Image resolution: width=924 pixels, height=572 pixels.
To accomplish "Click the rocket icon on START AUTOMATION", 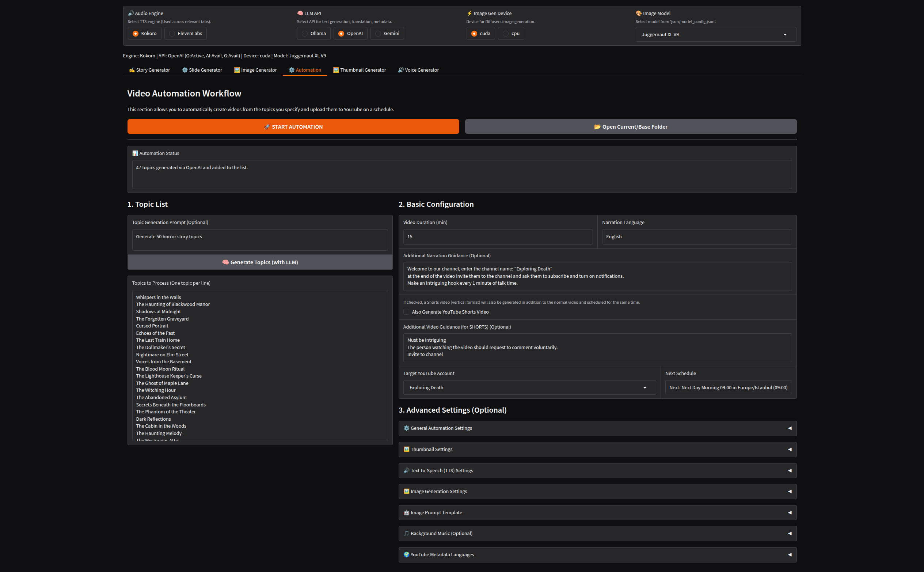I will point(267,127).
